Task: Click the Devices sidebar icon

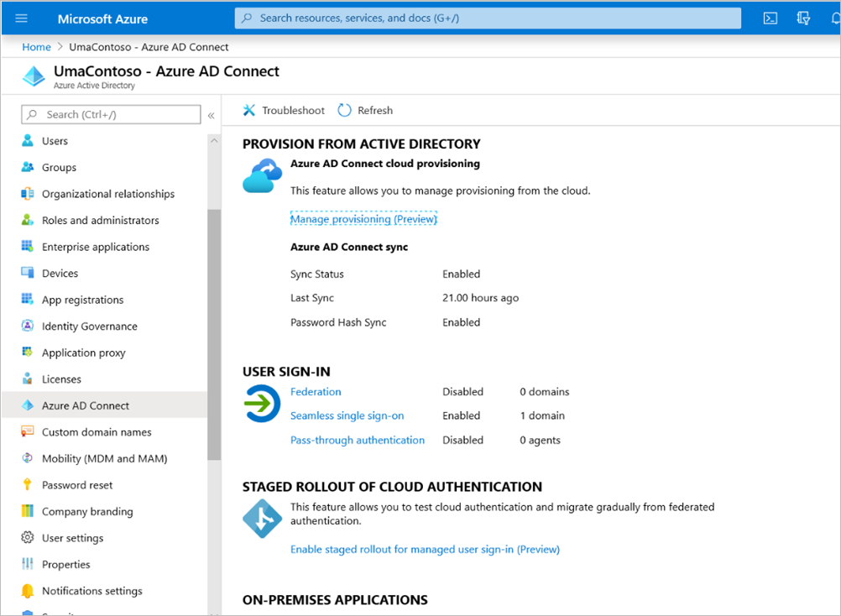Action: click(x=29, y=273)
